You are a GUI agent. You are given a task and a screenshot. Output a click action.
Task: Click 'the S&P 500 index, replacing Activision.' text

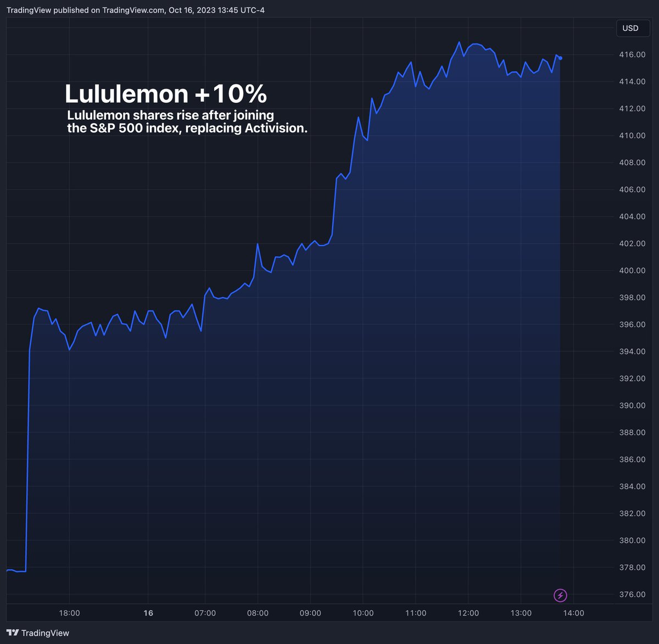[187, 128]
